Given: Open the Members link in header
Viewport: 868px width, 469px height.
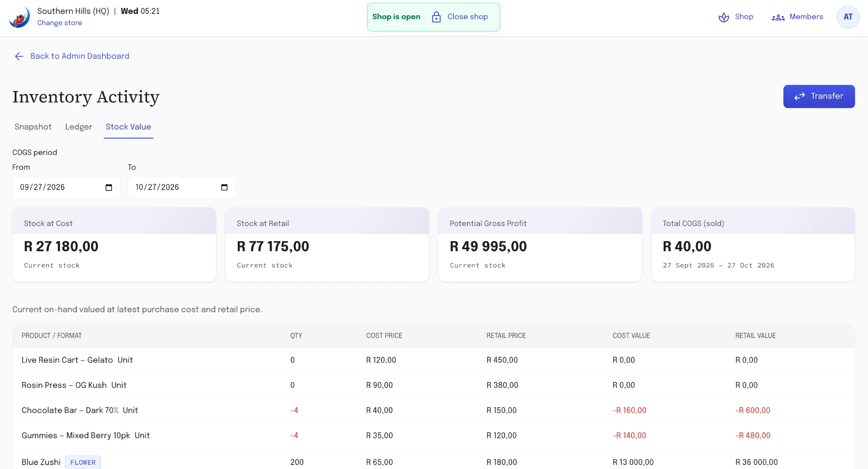Looking at the screenshot, I should 797,17.
